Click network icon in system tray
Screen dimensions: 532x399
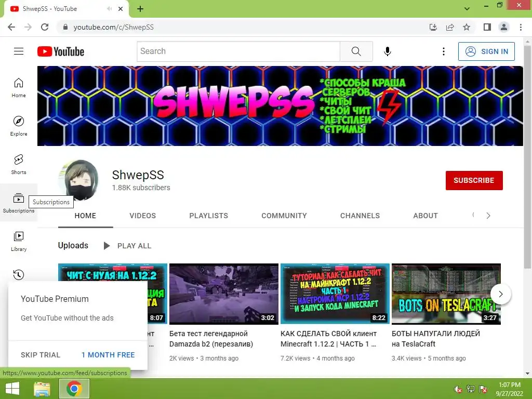pos(471,389)
